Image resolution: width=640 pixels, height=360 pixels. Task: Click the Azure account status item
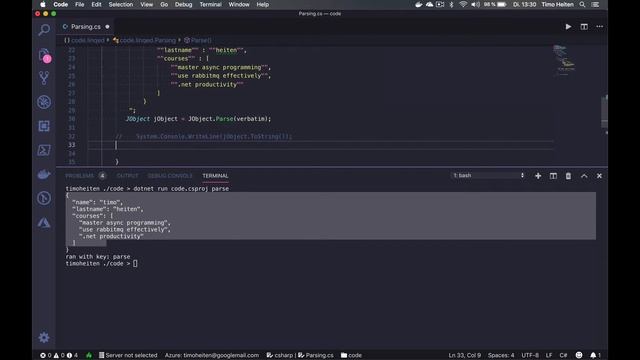pyautogui.click(x=212, y=355)
